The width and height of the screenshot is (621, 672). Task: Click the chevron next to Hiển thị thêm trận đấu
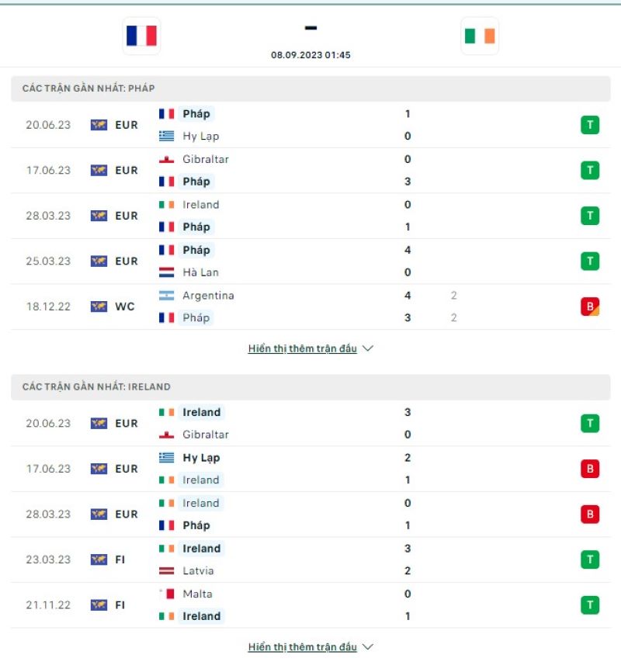click(x=370, y=348)
